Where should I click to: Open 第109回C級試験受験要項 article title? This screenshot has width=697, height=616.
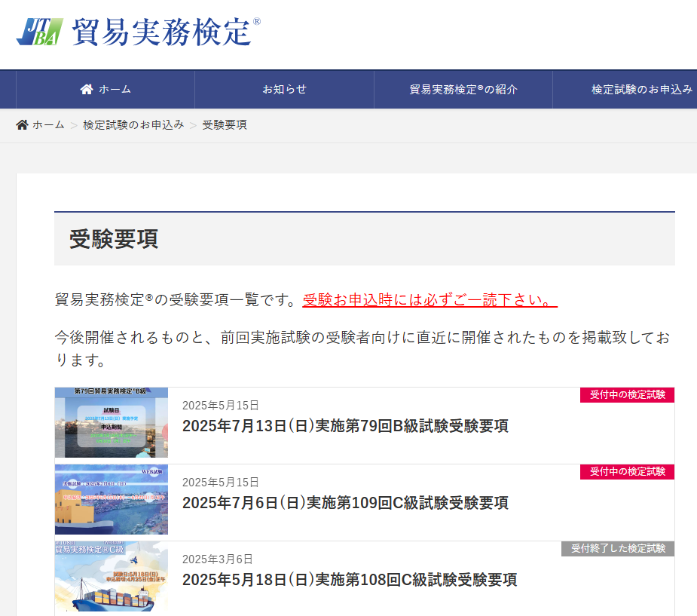(345, 503)
